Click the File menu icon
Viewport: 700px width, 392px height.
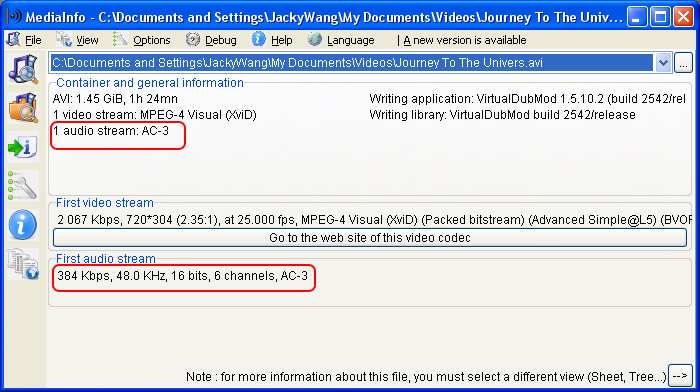click(13, 39)
